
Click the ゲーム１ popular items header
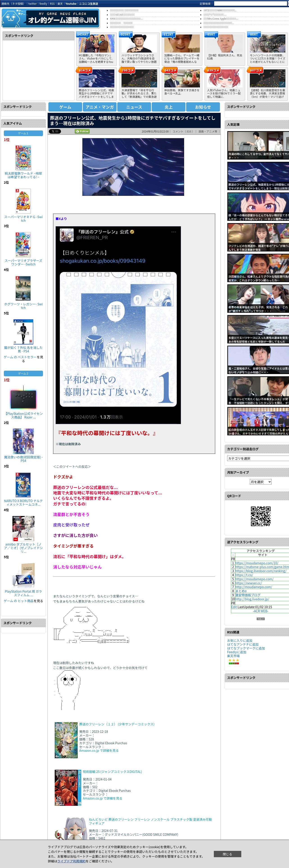click(x=23, y=133)
